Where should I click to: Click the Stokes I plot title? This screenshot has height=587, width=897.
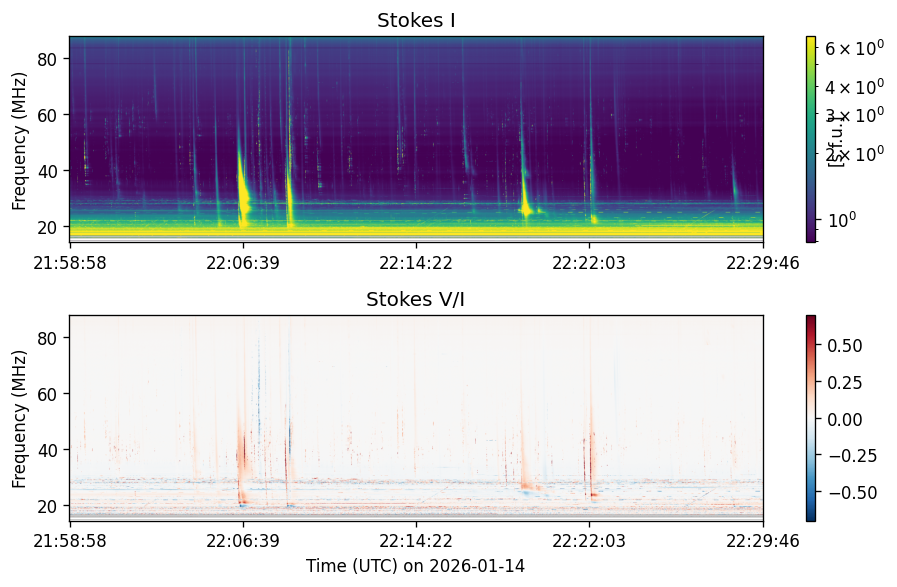416,21
